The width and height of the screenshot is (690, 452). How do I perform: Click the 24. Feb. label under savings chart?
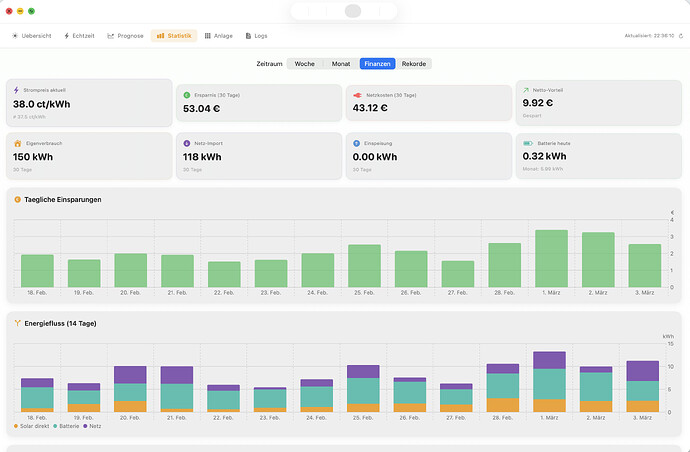pos(317,293)
